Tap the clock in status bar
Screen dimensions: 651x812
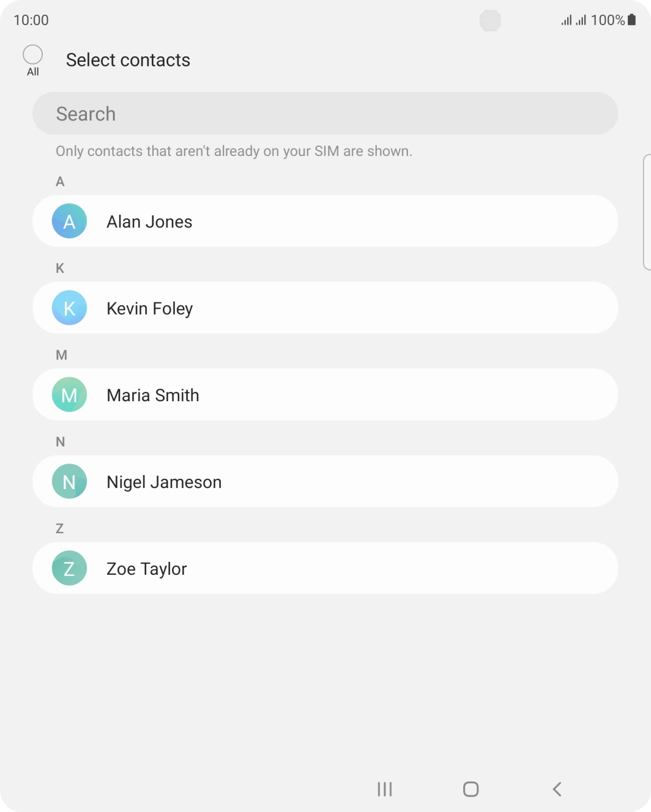point(31,20)
